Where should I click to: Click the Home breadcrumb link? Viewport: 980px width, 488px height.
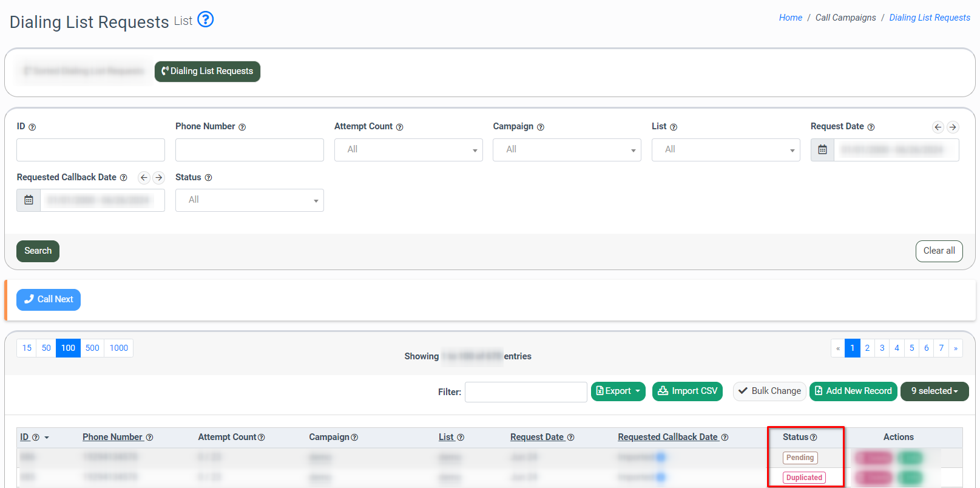click(790, 18)
